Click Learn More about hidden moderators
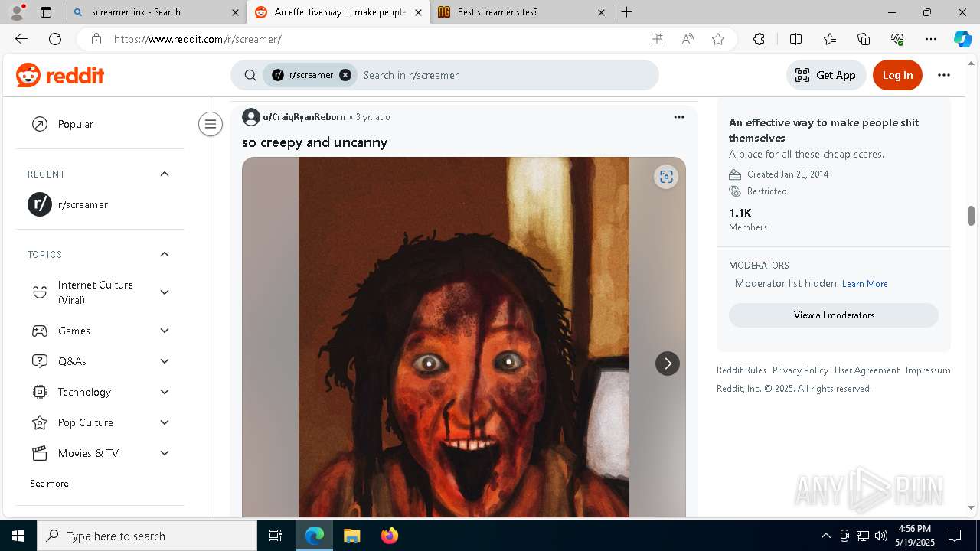Screen dimensions: 980x551 click(864, 284)
